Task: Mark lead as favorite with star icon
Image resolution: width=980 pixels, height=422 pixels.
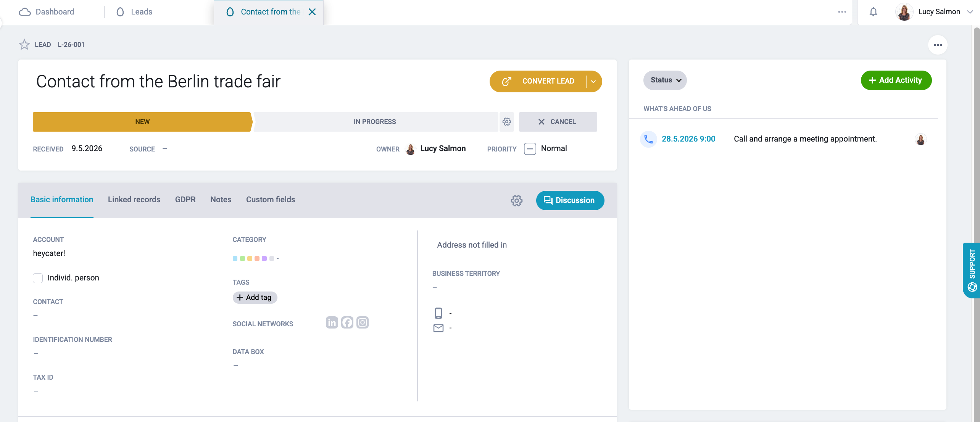Action: coord(24,45)
